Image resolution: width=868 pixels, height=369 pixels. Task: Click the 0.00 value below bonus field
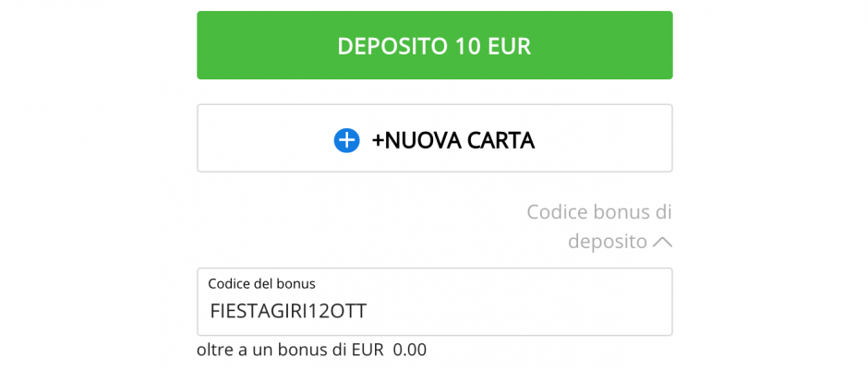click(410, 351)
